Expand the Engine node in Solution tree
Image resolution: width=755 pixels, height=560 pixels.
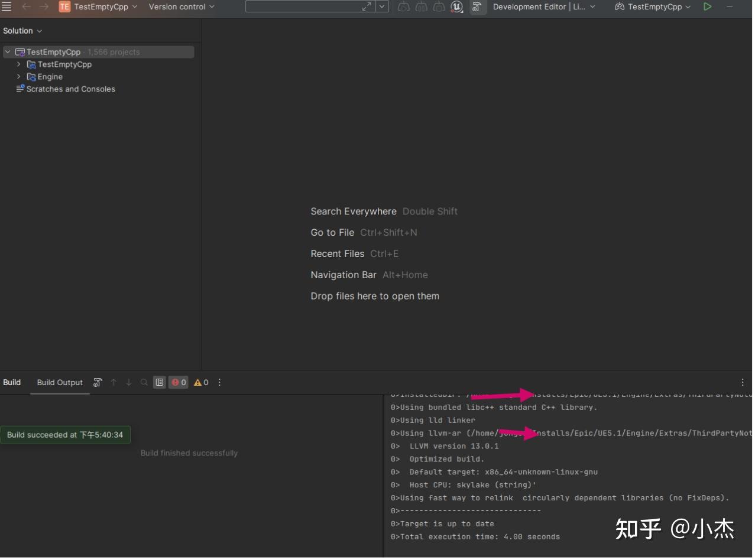(x=18, y=77)
